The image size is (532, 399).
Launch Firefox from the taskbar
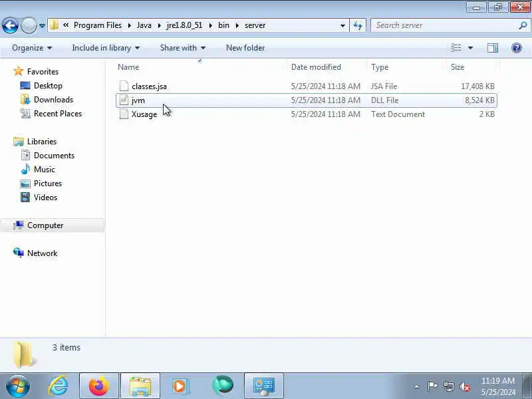(x=98, y=386)
